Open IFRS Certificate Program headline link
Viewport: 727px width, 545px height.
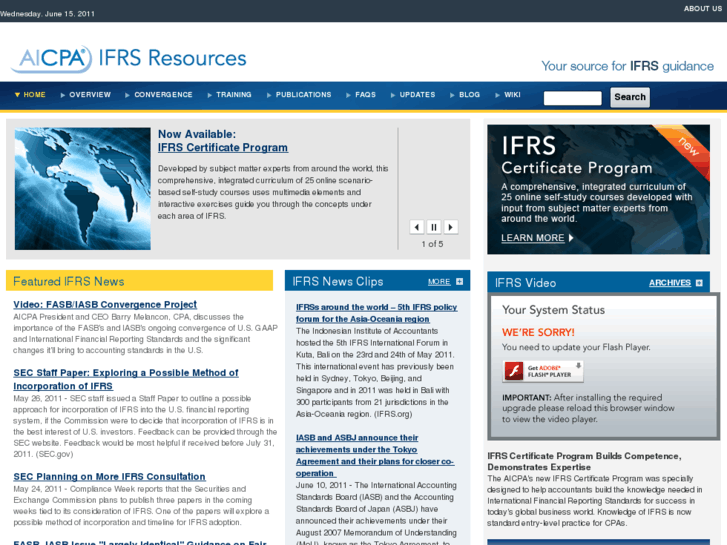(x=223, y=147)
